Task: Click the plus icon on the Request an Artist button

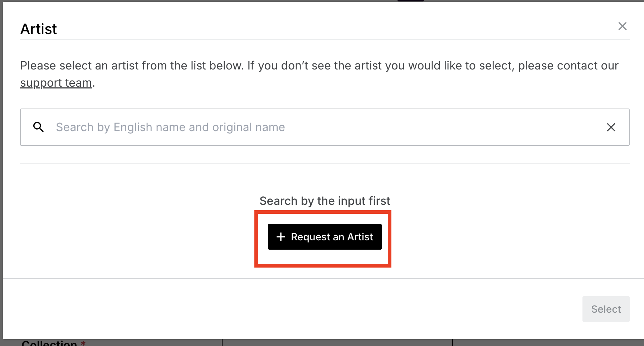Action: click(x=280, y=237)
